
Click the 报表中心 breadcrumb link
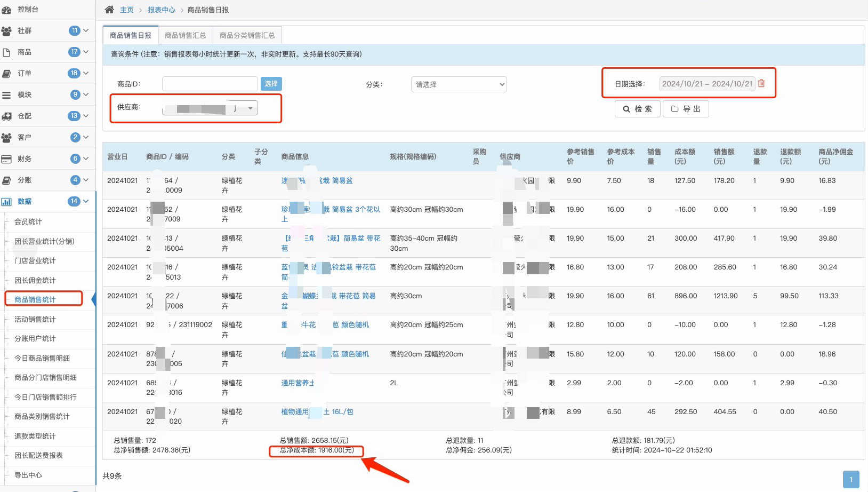(x=162, y=10)
